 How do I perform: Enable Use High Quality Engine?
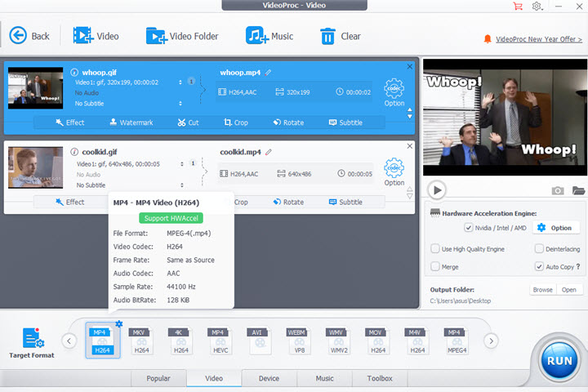(x=435, y=249)
